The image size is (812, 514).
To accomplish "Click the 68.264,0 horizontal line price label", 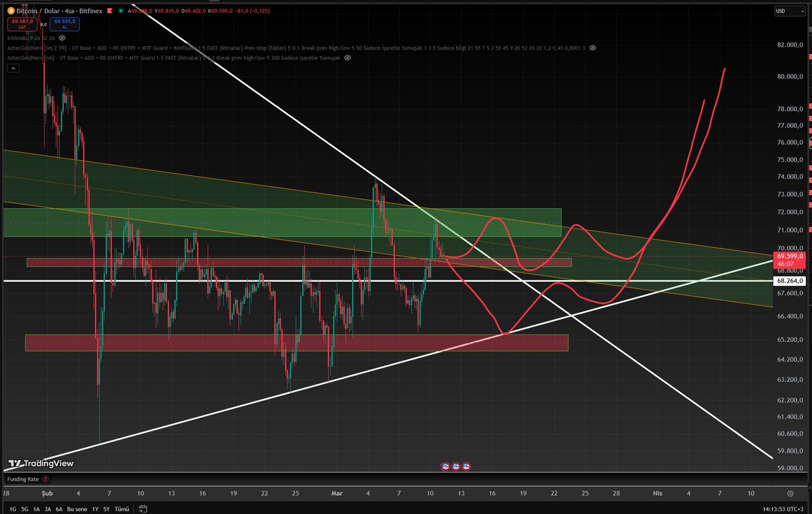I will click(x=790, y=280).
